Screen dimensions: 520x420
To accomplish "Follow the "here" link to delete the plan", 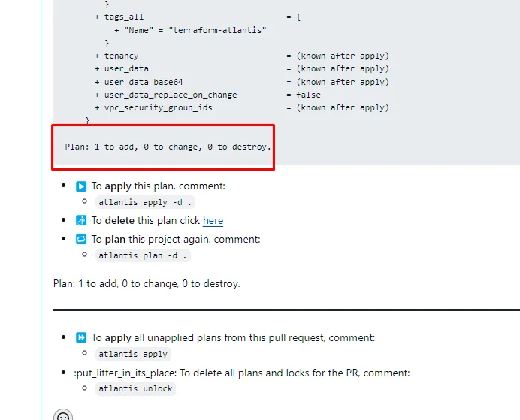I will pos(213,220).
